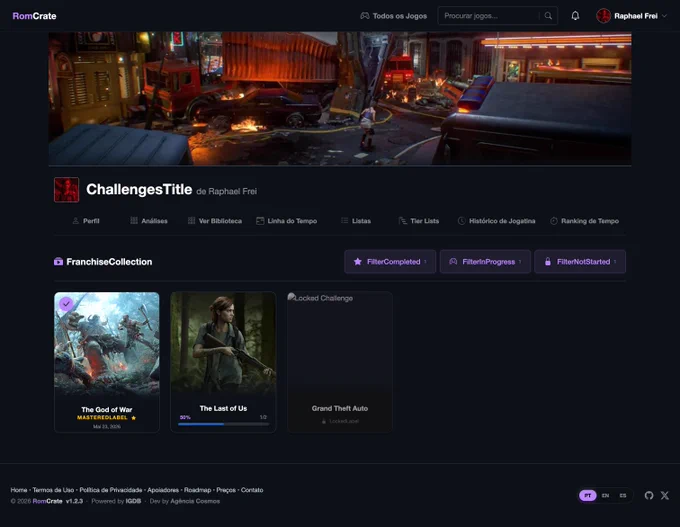This screenshot has height=527, width=680.
Task: Click the Grand Theft Auto title
Action: [340, 408]
